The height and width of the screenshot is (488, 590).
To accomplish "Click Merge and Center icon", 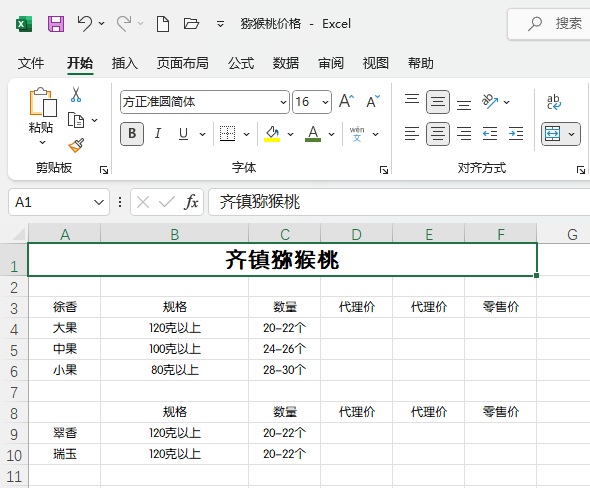I will 553,134.
